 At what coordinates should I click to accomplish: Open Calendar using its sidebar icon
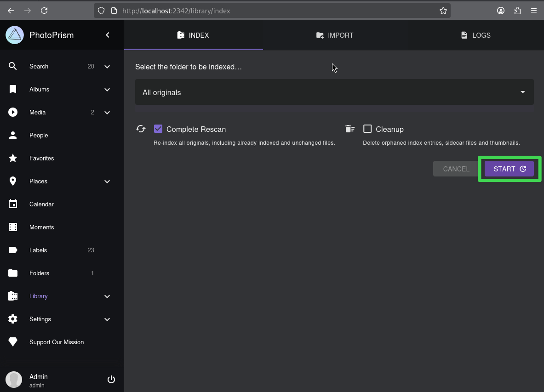pos(13,204)
